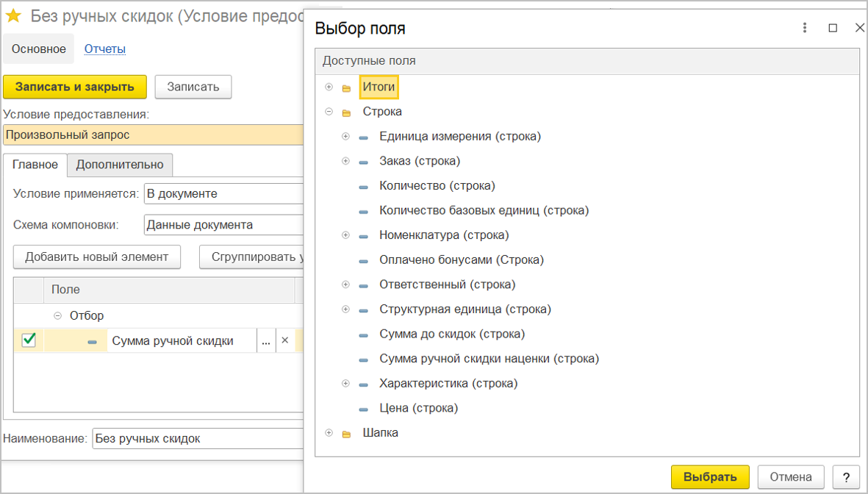
Task: Expand Номенклатура (строка) field node
Action: (345, 235)
